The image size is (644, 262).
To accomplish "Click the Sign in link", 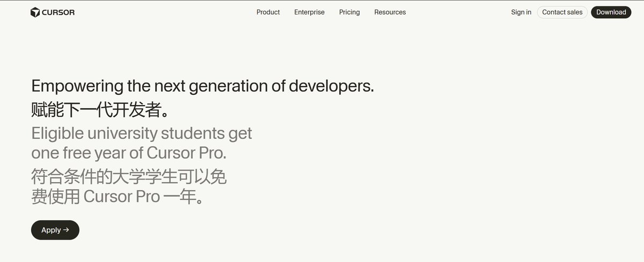I will tap(521, 12).
